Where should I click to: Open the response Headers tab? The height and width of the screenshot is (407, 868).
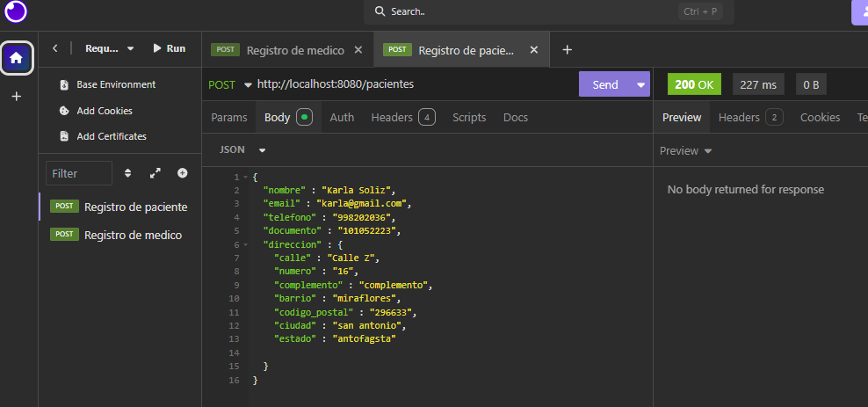(750, 118)
